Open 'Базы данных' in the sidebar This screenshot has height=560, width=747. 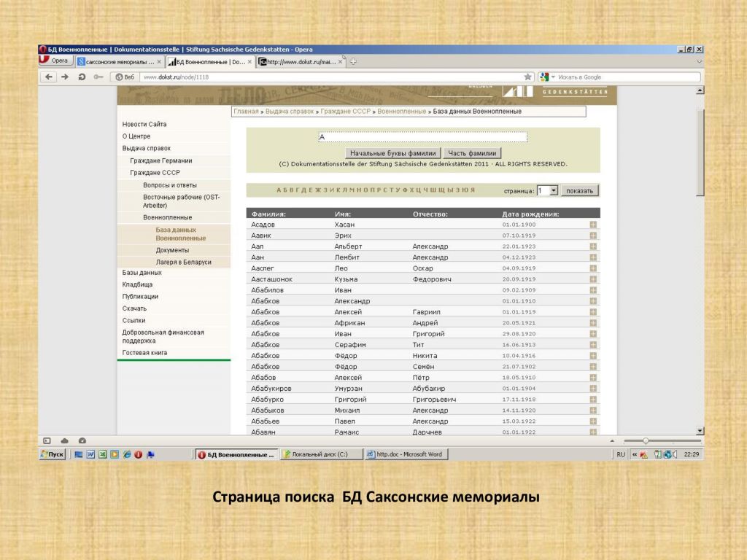point(142,273)
